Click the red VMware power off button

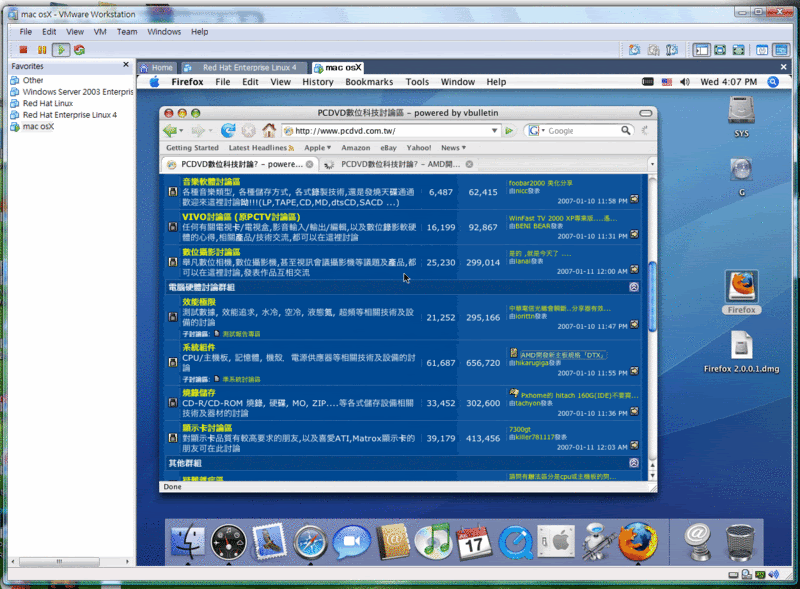point(23,50)
